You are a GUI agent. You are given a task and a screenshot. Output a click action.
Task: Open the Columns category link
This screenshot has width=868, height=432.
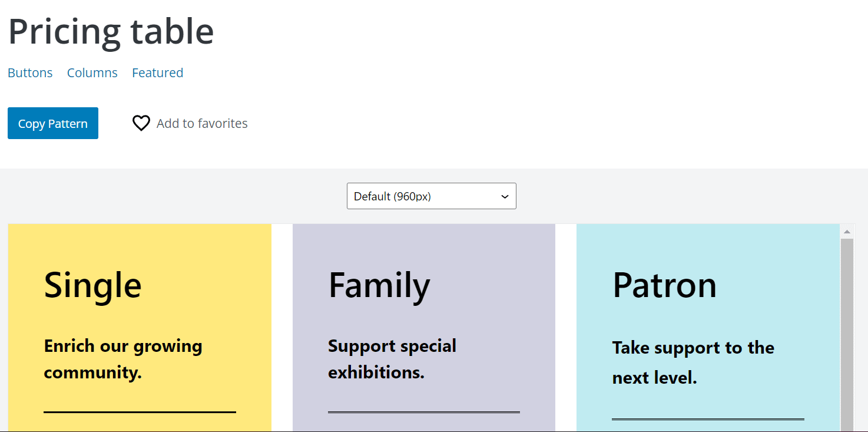point(92,72)
